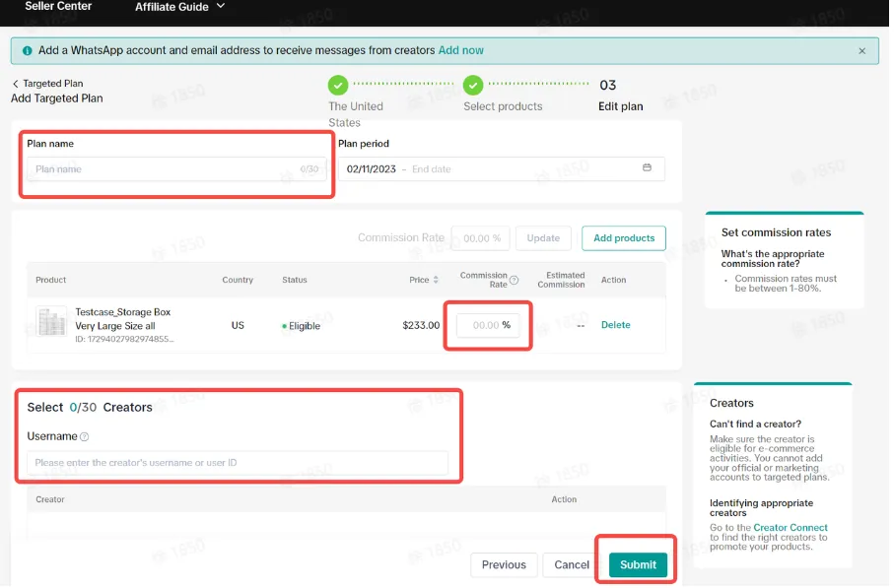Sort products by Price arrows
This screenshot has height=588, width=894.
(x=436, y=280)
